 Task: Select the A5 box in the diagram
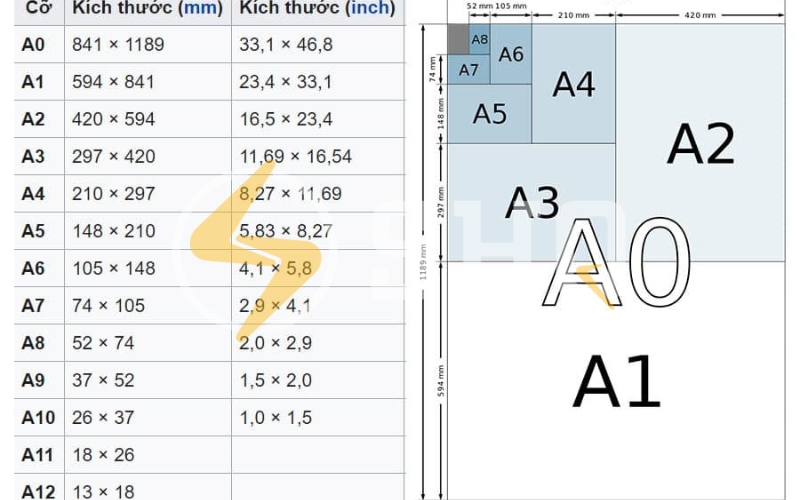pyautogui.click(x=489, y=113)
